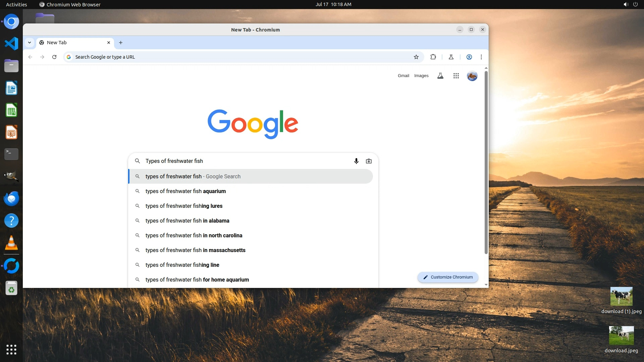Choose suggestion "types of freshwater fish in alabama"
The image size is (644, 362).
[187, 221]
